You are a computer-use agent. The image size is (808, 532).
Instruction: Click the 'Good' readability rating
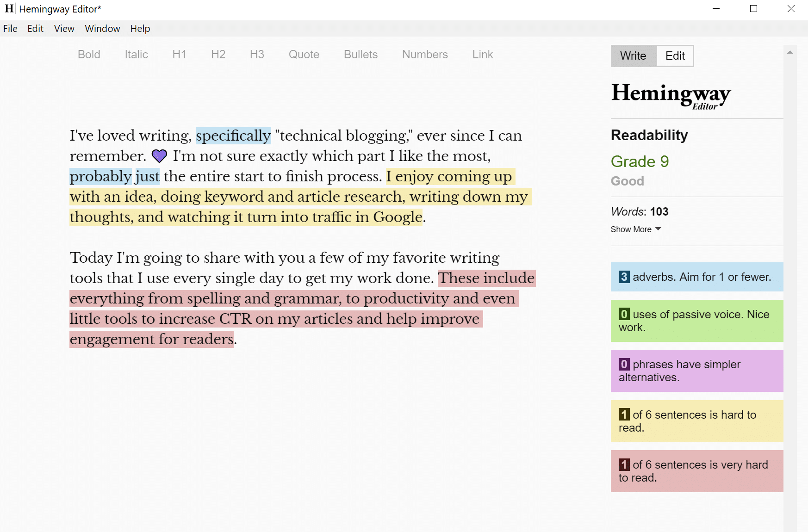click(627, 181)
